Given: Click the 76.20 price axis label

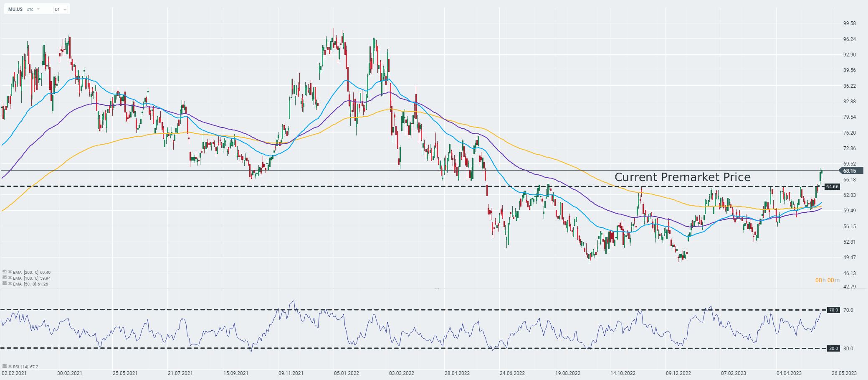Looking at the screenshot, I should 850,133.
